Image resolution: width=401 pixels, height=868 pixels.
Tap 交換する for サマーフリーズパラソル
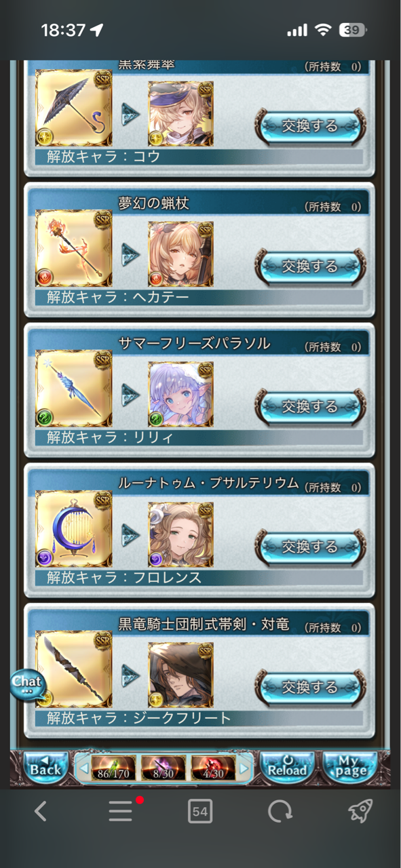pyautogui.click(x=310, y=406)
